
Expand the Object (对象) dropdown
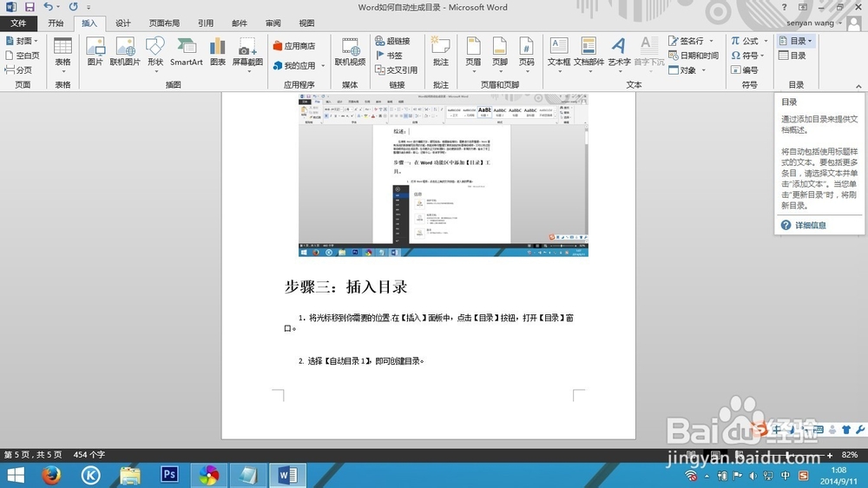point(704,70)
